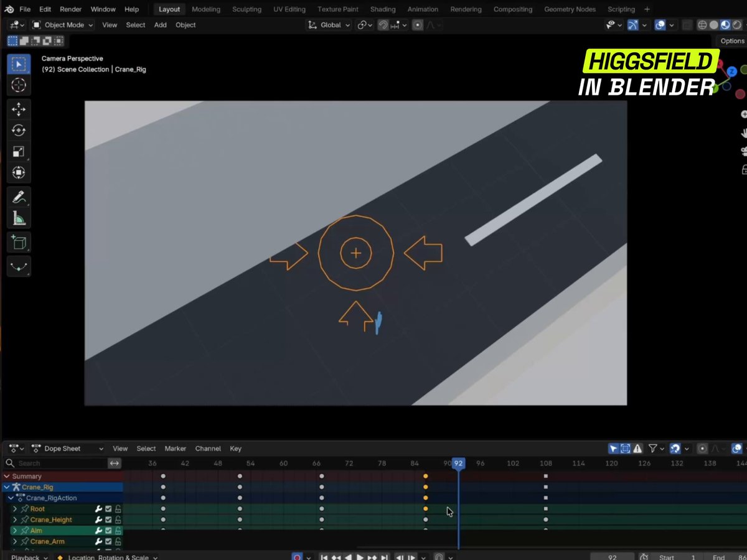Uncheck the Root channel mute checkbox

tap(108, 509)
